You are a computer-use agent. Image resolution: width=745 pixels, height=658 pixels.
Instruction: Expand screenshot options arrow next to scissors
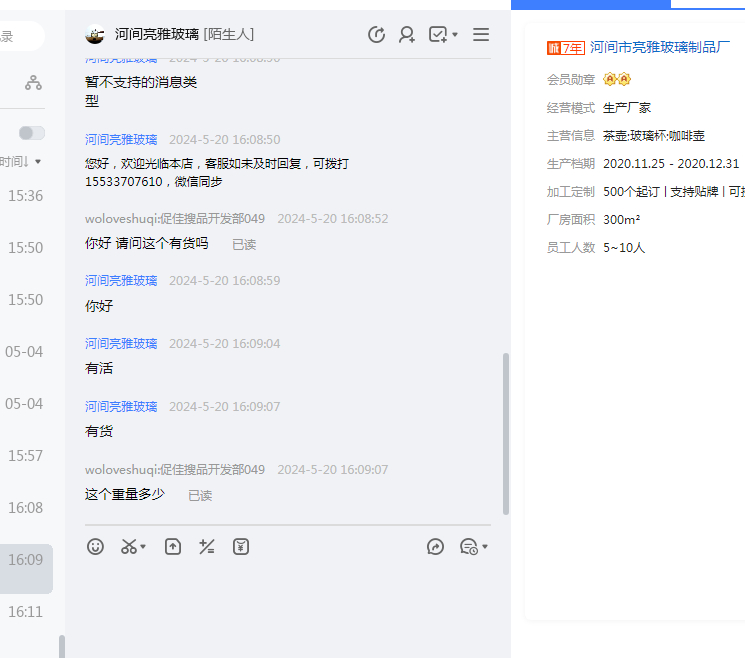point(143,547)
